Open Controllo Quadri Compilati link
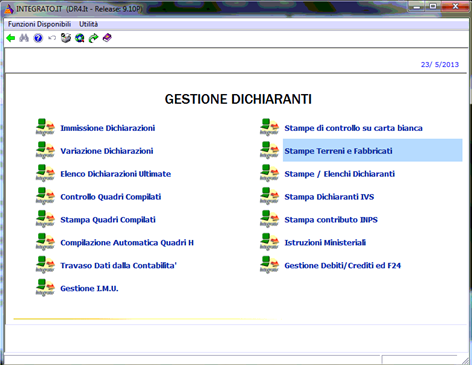 click(111, 197)
